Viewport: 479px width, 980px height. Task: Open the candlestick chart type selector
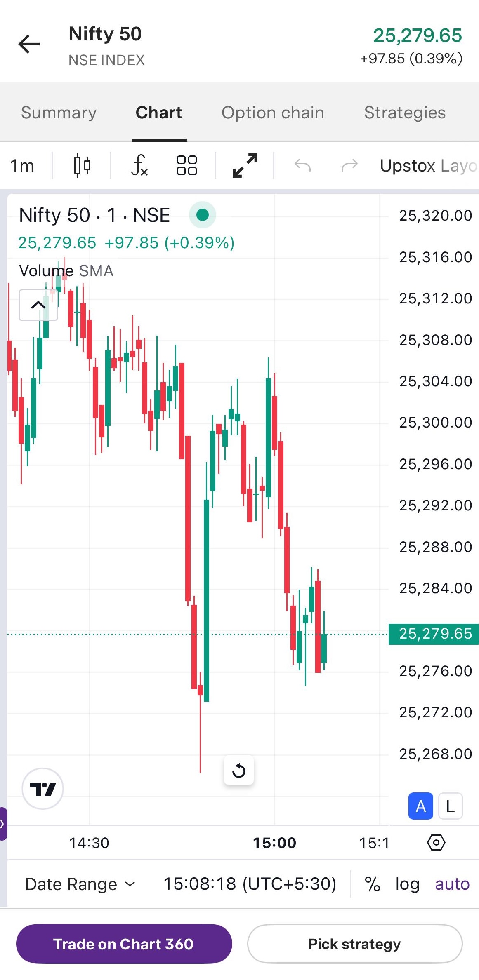pos(82,165)
